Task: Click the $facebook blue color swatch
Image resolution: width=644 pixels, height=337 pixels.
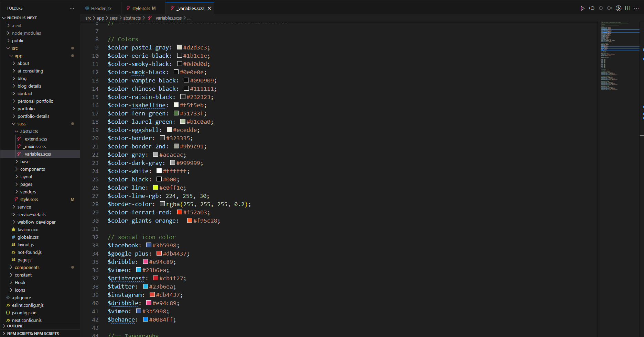Action: point(149,245)
